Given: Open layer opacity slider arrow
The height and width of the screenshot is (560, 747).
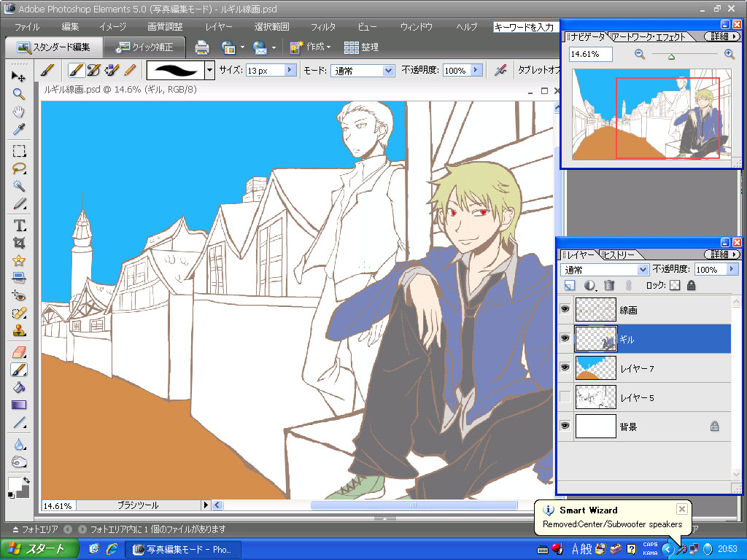Looking at the screenshot, I should coord(732,269).
